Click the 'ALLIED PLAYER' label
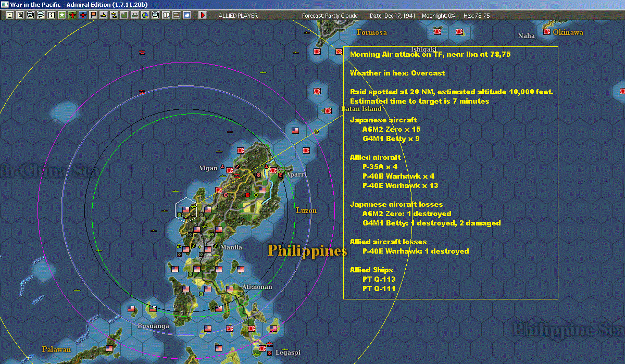 coord(238,16)
